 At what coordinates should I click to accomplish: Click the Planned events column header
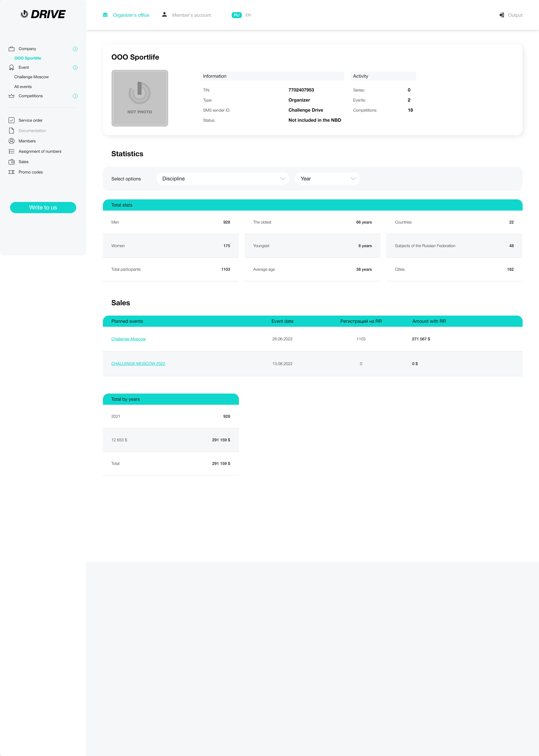(127, 321)
